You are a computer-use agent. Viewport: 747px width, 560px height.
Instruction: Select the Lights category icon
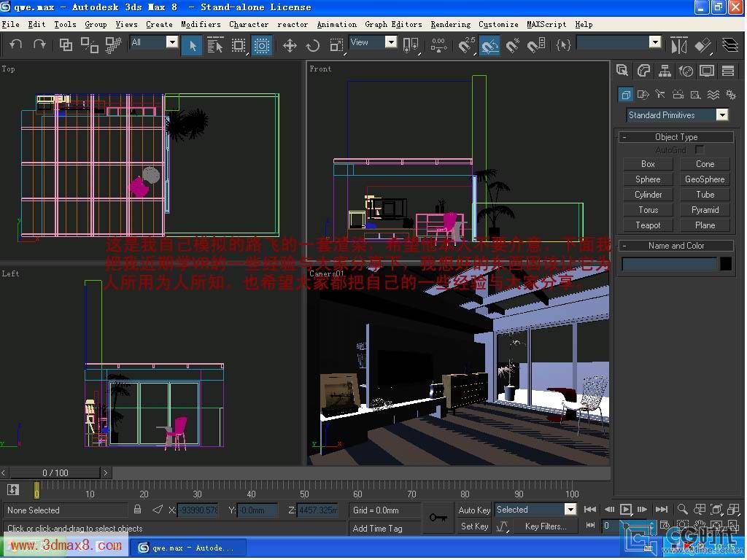tap(660, 95)
